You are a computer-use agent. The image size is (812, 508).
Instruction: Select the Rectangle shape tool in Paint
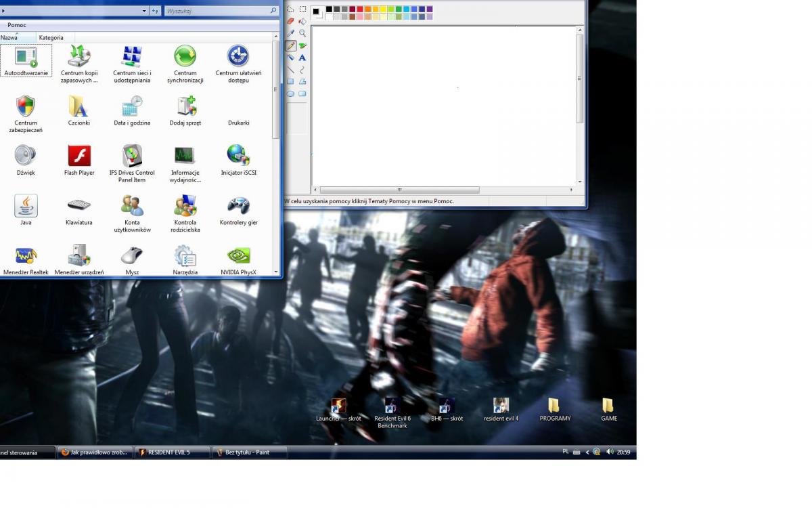coord(291,81)
